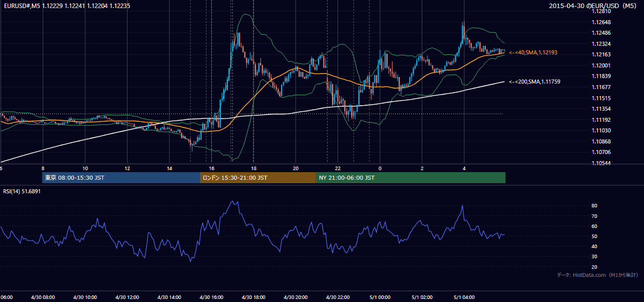Click hour tick 4 under price chart
Screen dimensions: 644x302
tap(464, 168)
